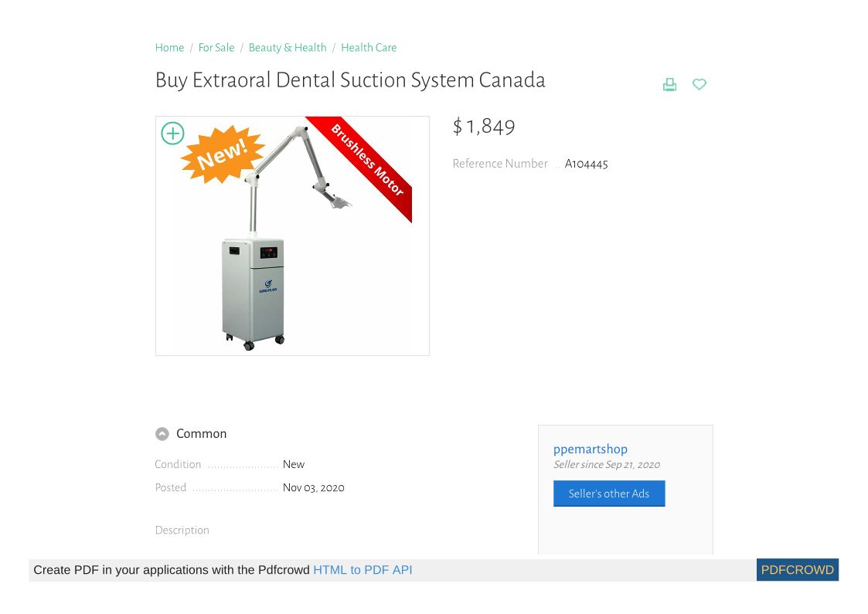The height and width of the screenshot is (614, 868).
Task: Click the HTML to PDF API link
Action: point(363,570)
